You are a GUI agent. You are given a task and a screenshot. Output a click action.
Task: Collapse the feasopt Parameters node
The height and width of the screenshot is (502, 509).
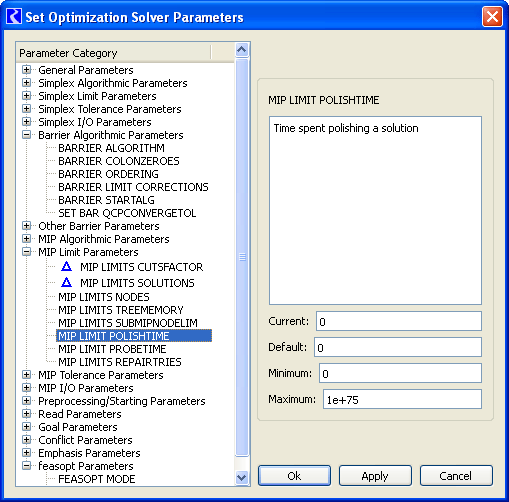coord(26,466)
